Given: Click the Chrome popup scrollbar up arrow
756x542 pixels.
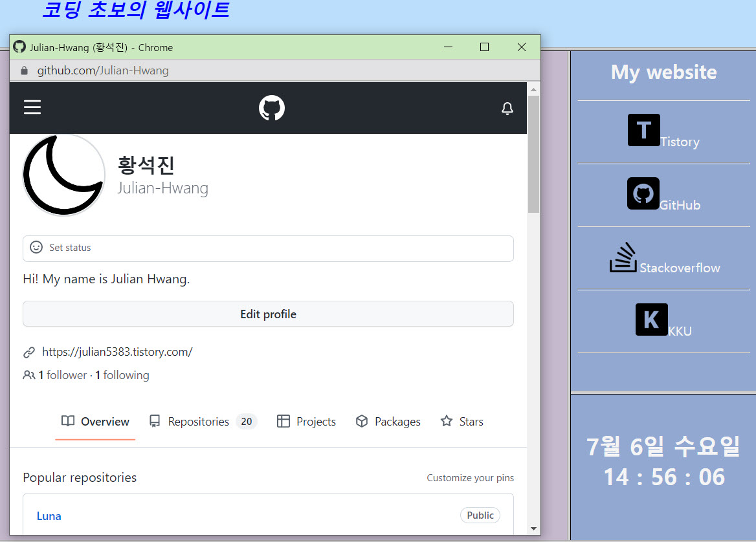Looking at the screenshot, I should pyautogui.click(x=533, y=90).
